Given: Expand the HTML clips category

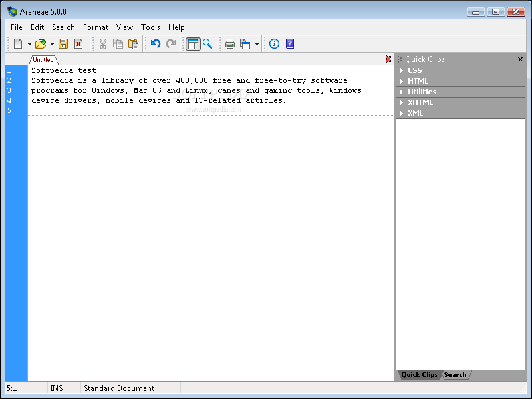Looking at the screenshot, I should pyautogui.click(x=460, y=81).
